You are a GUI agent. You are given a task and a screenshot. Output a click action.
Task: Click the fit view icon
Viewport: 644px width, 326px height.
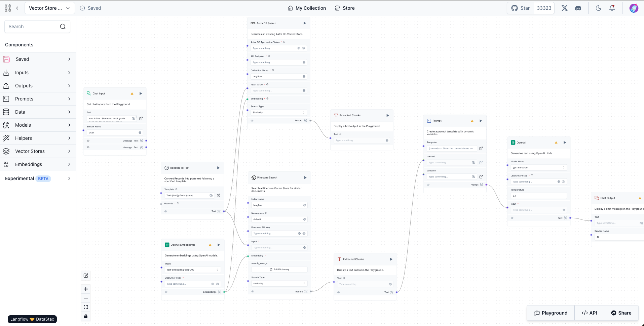point(86,307)
